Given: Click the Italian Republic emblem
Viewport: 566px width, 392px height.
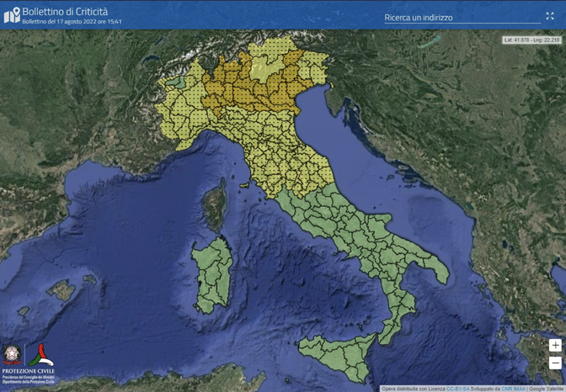Looking at the screenshot, I should point(12,354).
